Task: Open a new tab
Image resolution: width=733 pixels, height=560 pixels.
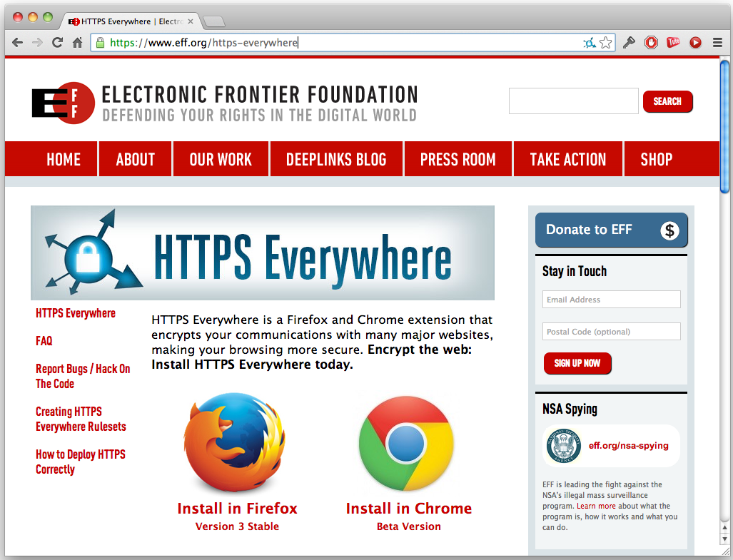Action: (x=215, y=21)
